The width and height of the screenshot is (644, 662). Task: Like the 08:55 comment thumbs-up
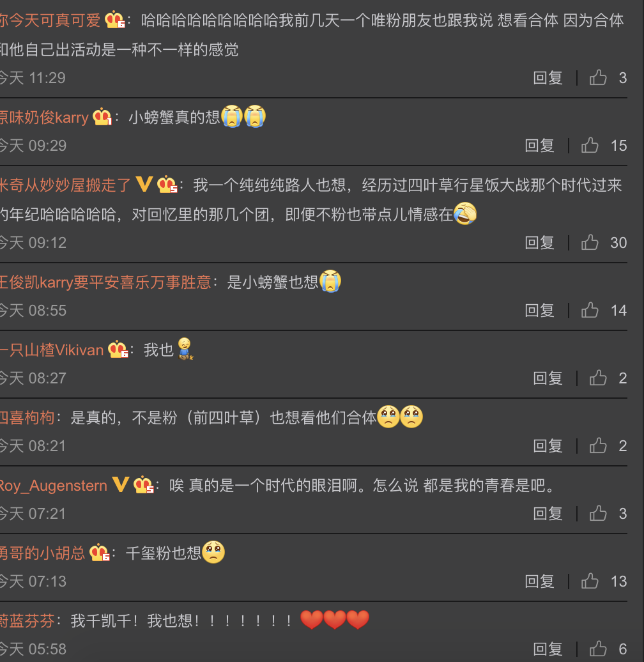pyautogui.click(x=590, y=311)
